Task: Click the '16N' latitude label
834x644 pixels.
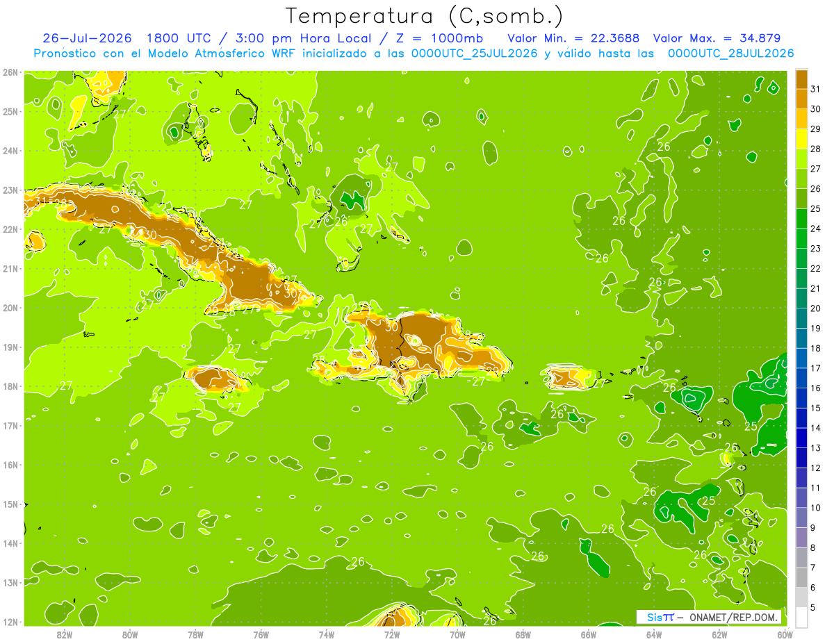Action: 10,465
